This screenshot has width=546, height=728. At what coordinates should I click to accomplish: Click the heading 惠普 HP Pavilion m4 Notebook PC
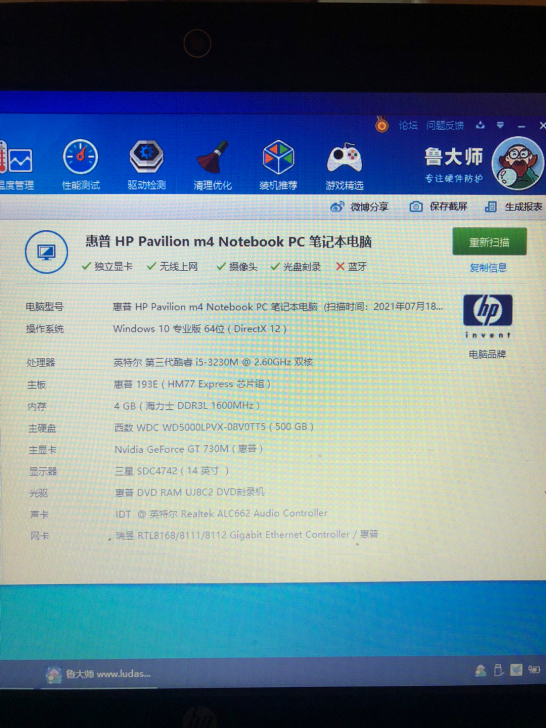tap(228, 241)
